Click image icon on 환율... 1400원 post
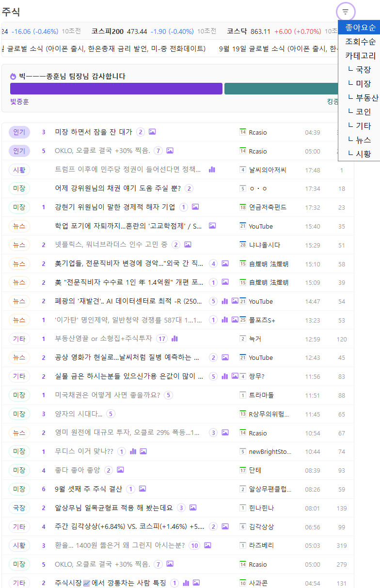Image resolution: width=380 pixels, height=588 pixels. click(207, 545)
